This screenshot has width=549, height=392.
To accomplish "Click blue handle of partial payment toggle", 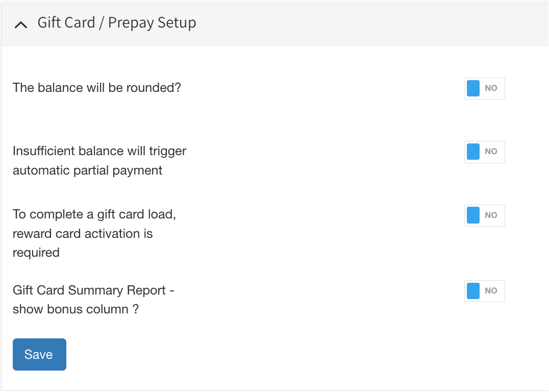I will coord(473,152).
